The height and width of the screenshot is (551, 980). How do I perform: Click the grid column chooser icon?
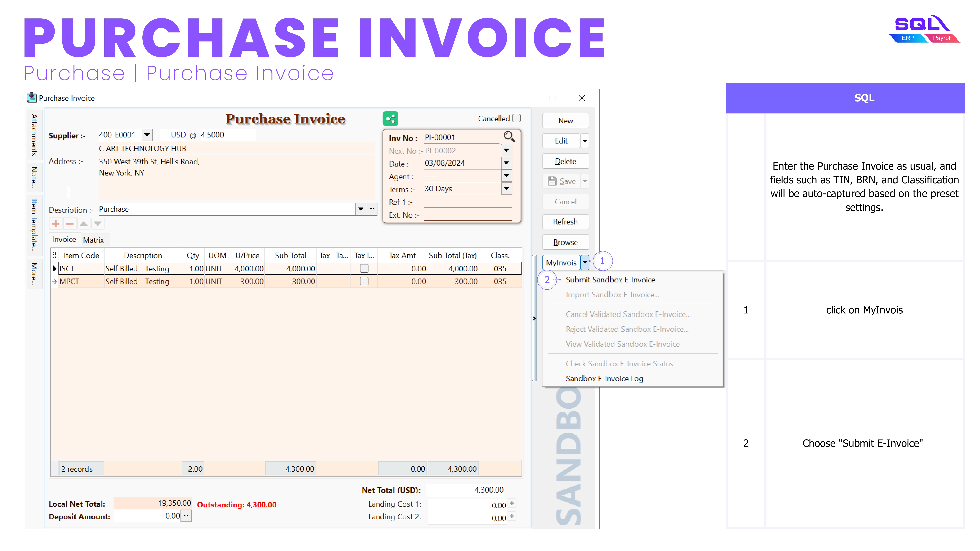pyautogui.click(x=55, y=255)
